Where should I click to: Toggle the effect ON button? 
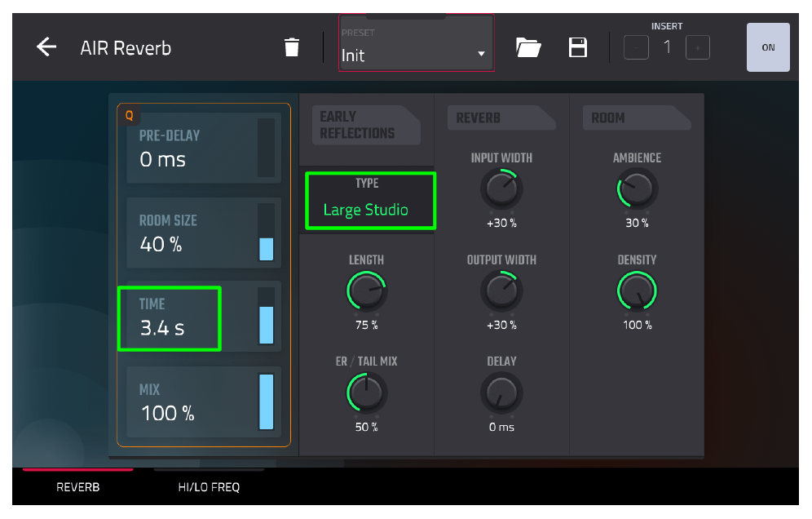(x=768, y=47)
